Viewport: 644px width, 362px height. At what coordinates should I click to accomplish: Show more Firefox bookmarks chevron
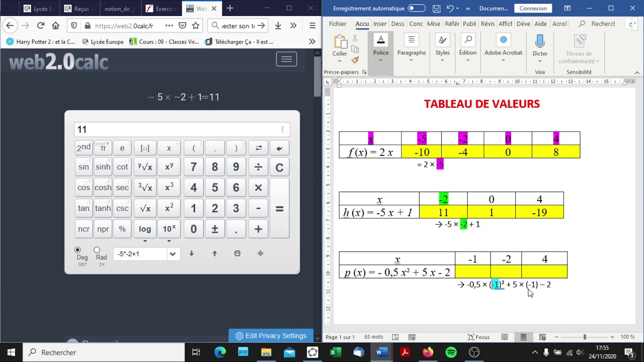[x=312, y=42]
